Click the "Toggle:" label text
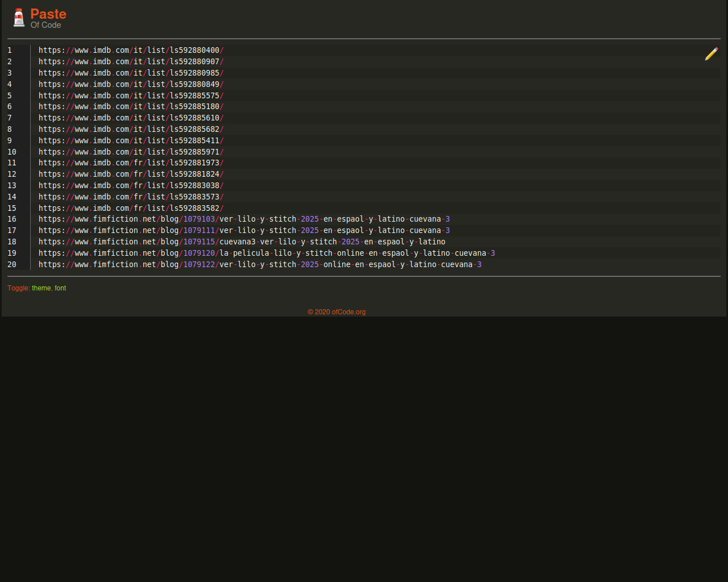728x582 pixels. point(19,288)
